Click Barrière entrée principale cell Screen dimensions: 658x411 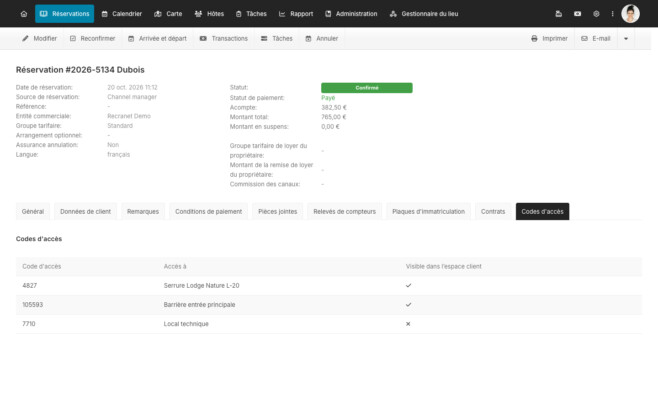coord(199,305)
